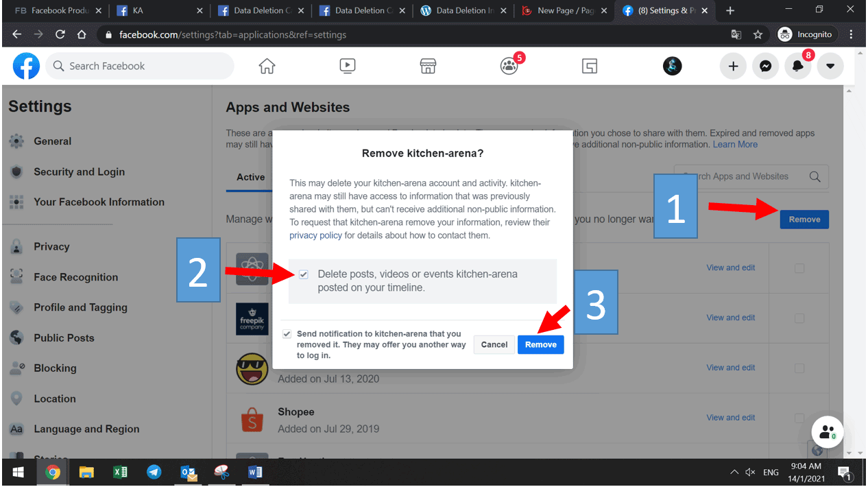Toggle the Delete posts, videos or events checkbox
The height and width of the screenshot is (487, 868).
point(304,274)
